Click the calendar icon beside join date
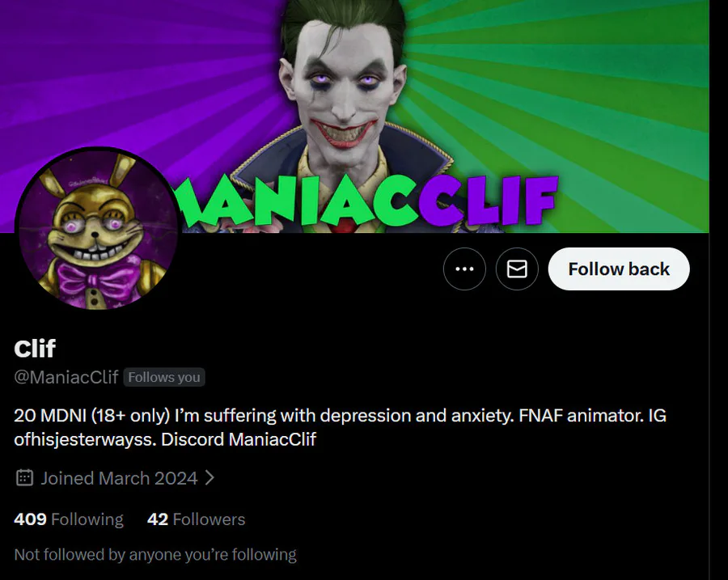728x580 pixels. click(24, 478)
